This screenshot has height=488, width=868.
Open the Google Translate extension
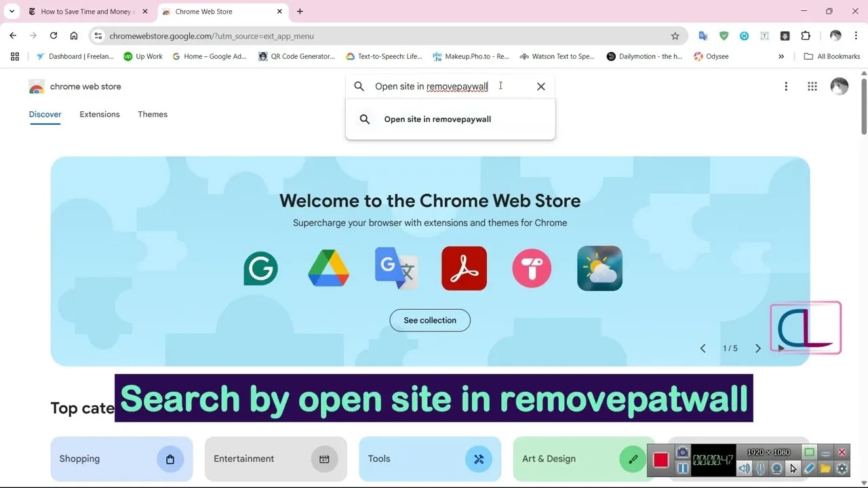point(703,36)
